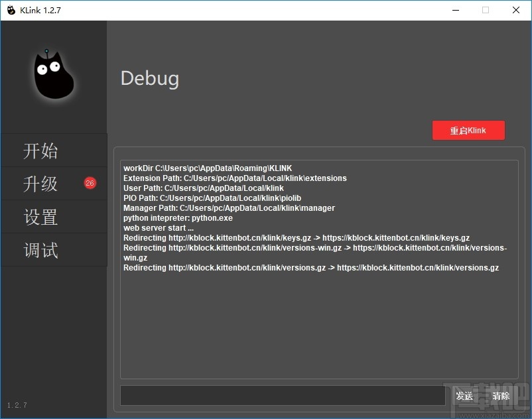Click the User Path log line
532x419 pixels.
pos(203,188)
